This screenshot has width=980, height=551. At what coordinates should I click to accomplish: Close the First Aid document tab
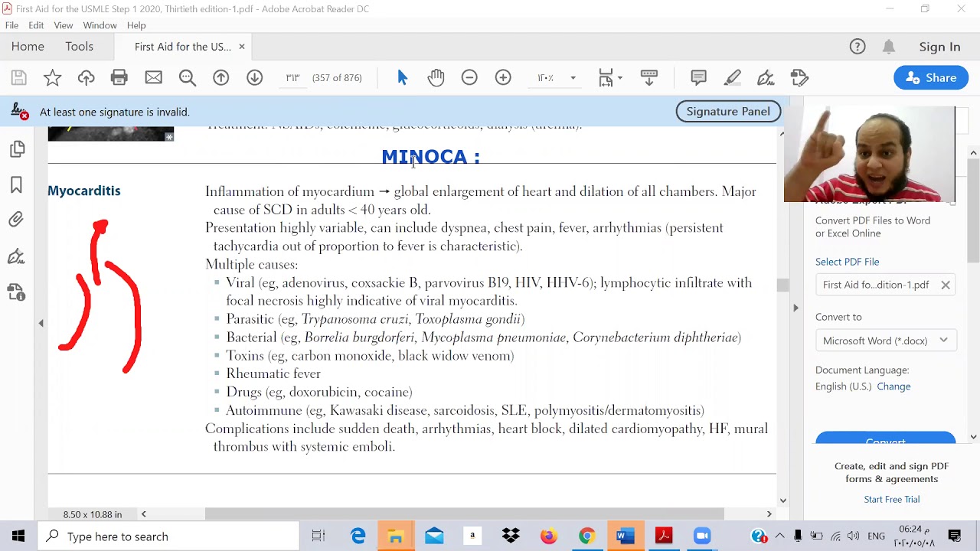pos(241,47)
